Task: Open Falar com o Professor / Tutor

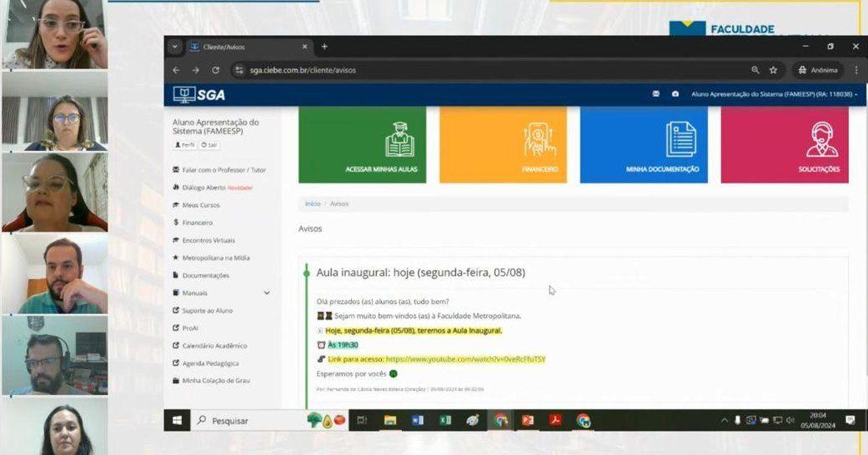Action: [219, 170]
